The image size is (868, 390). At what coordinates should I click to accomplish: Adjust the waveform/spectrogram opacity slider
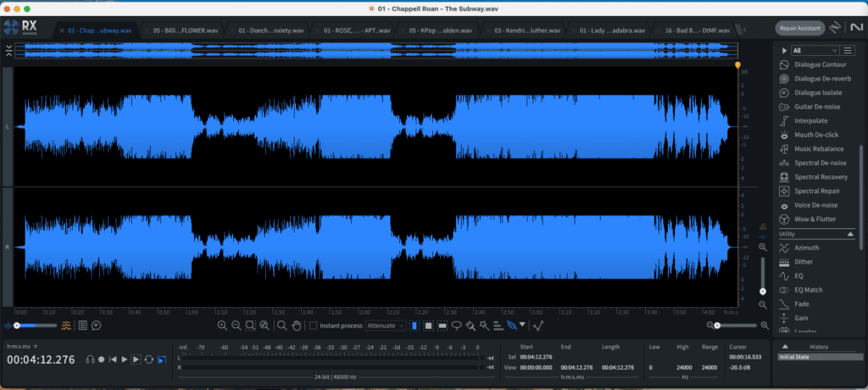point(36,326)
